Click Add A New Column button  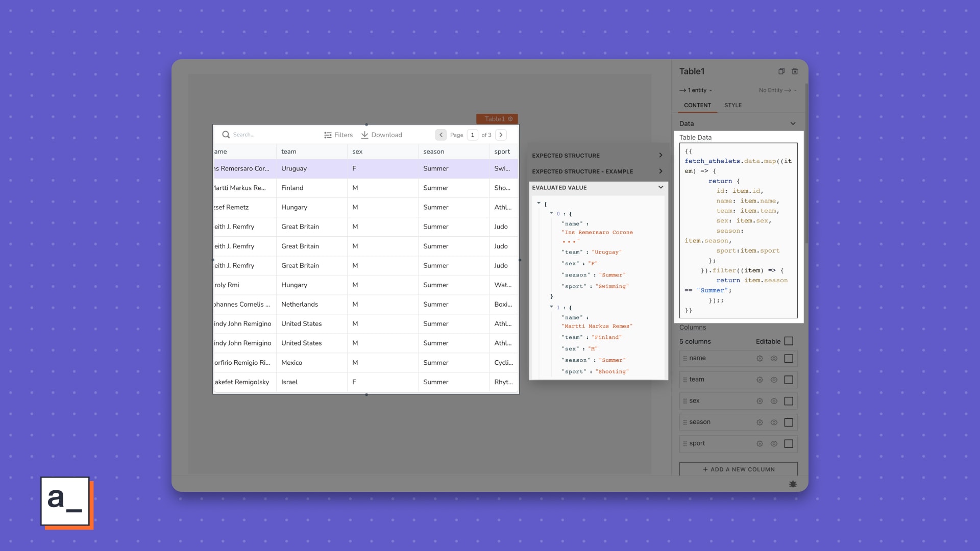tap(738, 469)
